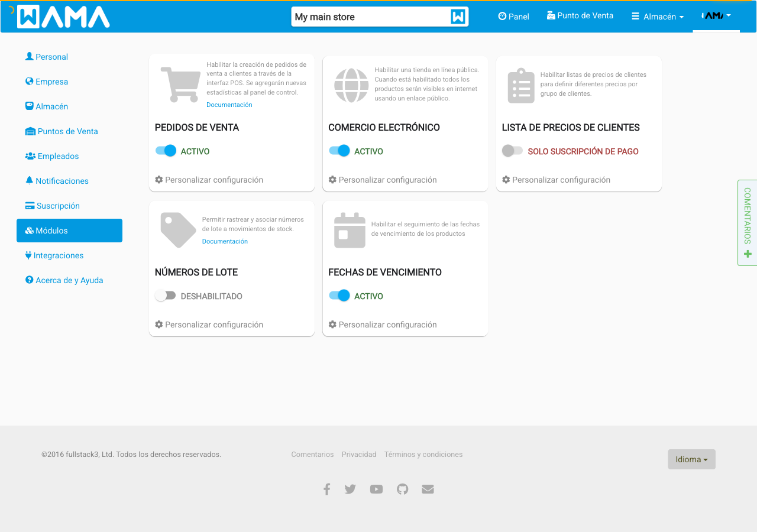Screen dimensions: 757x532
Task: Click the copyright fullstack3 text in footer
Action: (x=131, y=455)
